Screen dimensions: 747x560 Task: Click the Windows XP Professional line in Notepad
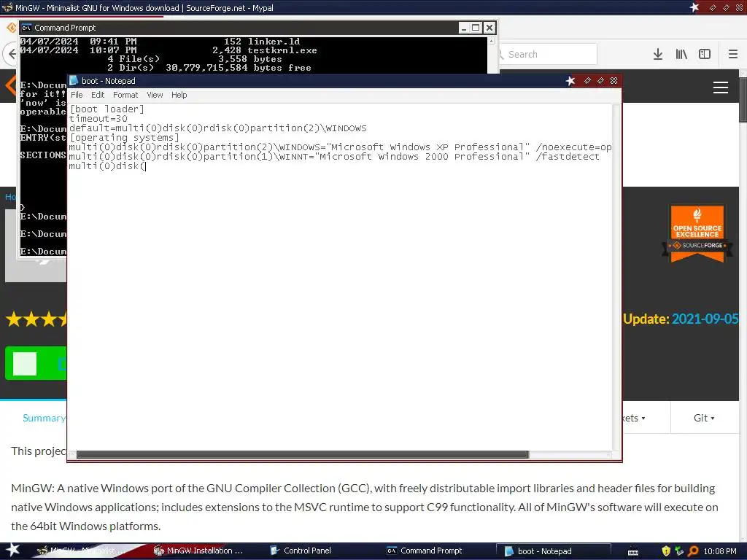click(x=340, y=147)
